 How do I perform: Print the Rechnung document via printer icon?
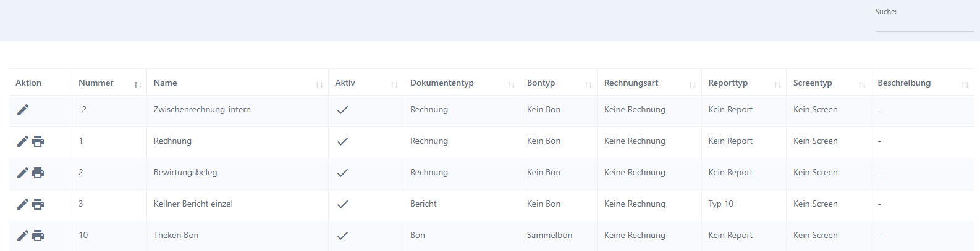38,141
